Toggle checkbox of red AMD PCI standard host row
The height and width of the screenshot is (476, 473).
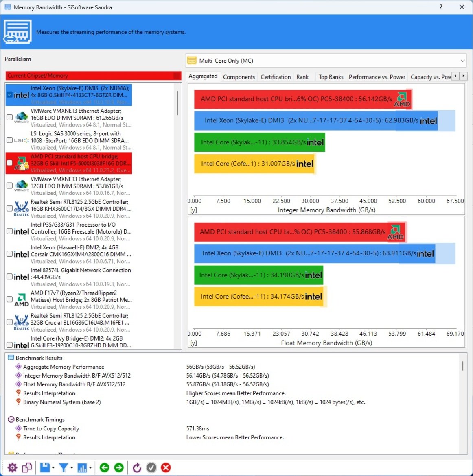9,163
